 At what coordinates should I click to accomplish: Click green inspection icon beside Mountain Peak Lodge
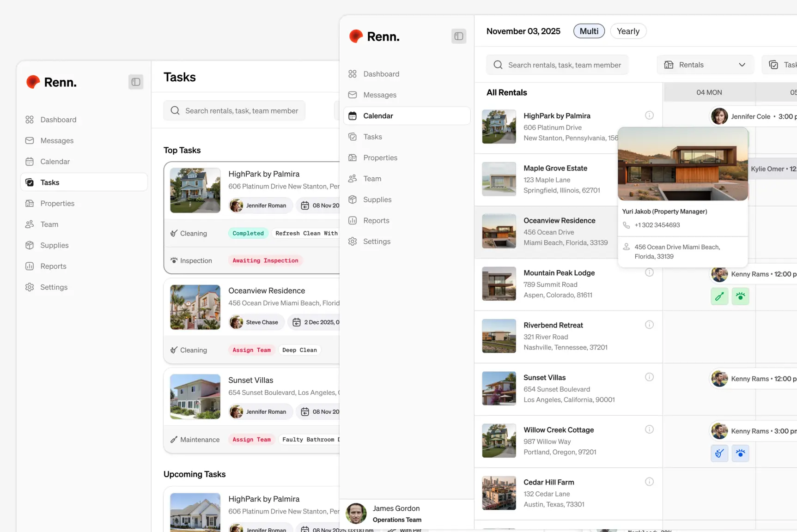pos(740,296)
